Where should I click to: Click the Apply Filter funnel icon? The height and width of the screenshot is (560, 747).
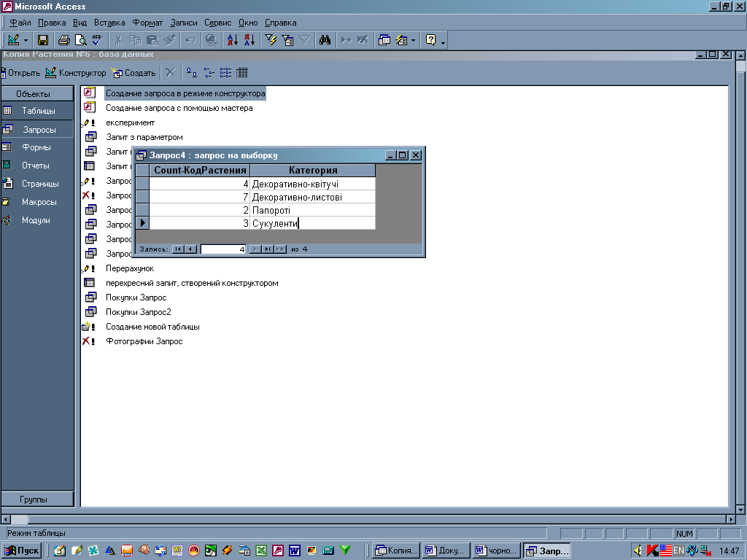pos(304,40)
